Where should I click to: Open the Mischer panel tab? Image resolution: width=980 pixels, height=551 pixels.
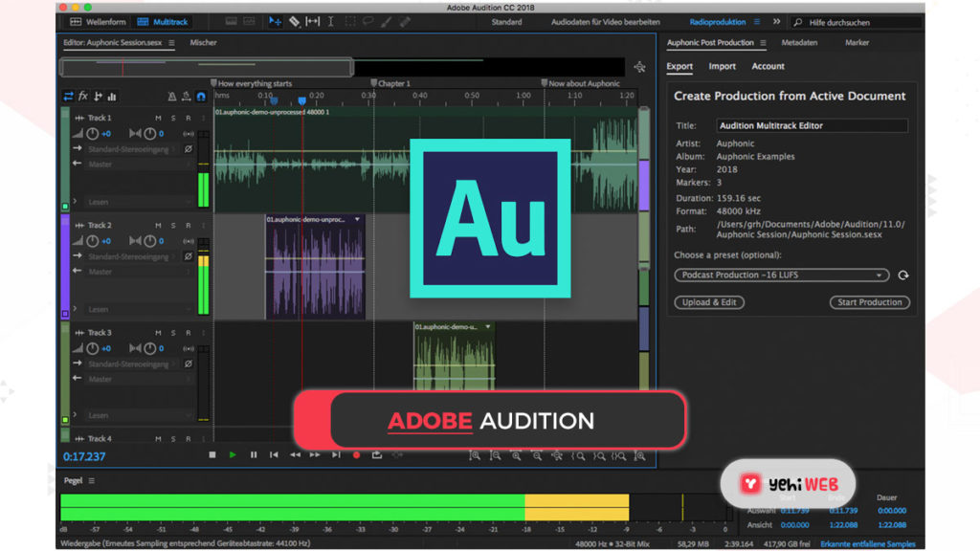(x=203, y=43)
